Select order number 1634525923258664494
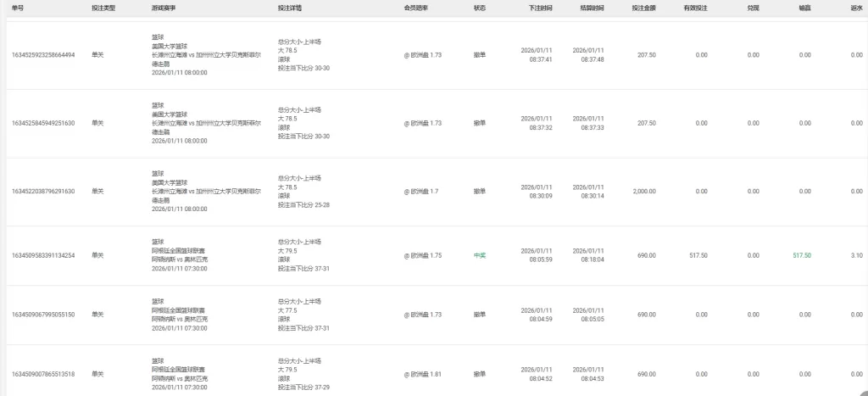 point(43,55)
